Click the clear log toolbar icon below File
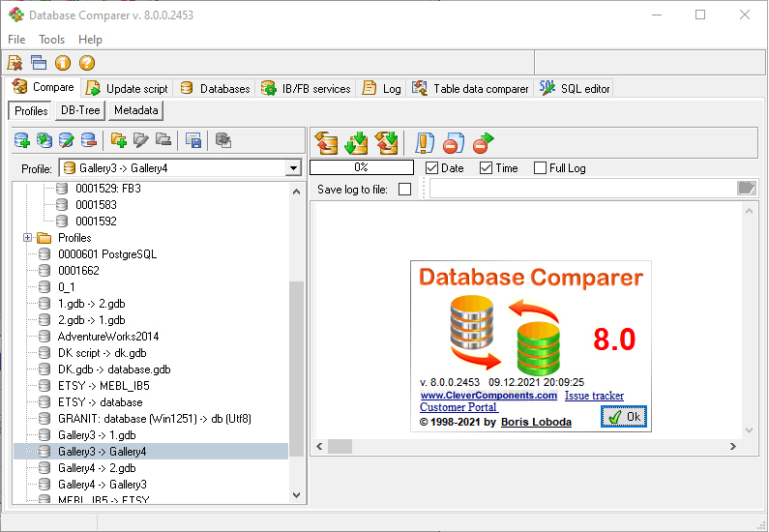This screenshot has width=769, height=532. [15, 63]
